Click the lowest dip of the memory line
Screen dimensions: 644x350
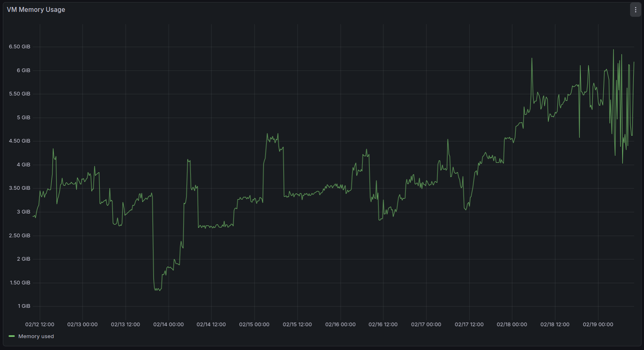click(157, 290)
